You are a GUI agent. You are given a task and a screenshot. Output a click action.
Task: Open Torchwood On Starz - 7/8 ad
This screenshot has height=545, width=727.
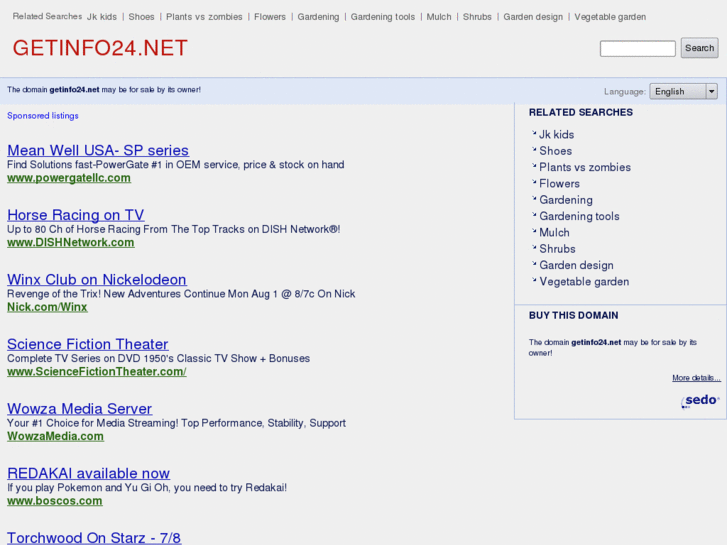click(x=94, y=538)
